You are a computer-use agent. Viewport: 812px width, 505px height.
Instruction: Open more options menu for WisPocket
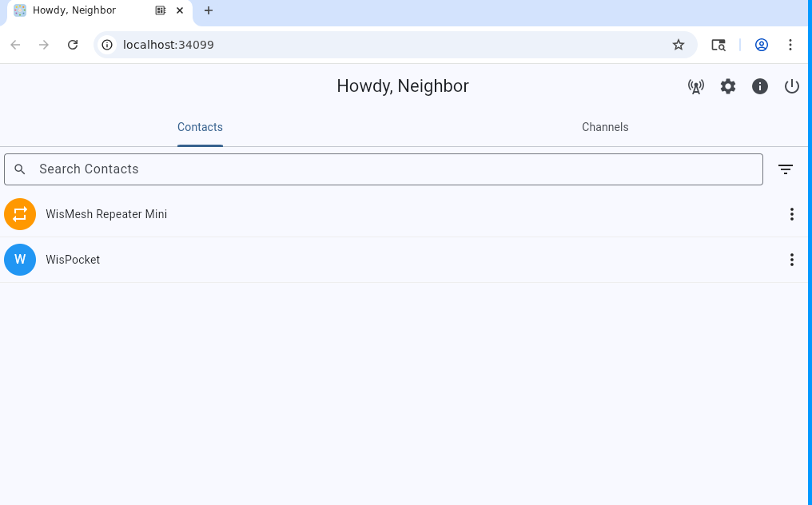point(792,260)
